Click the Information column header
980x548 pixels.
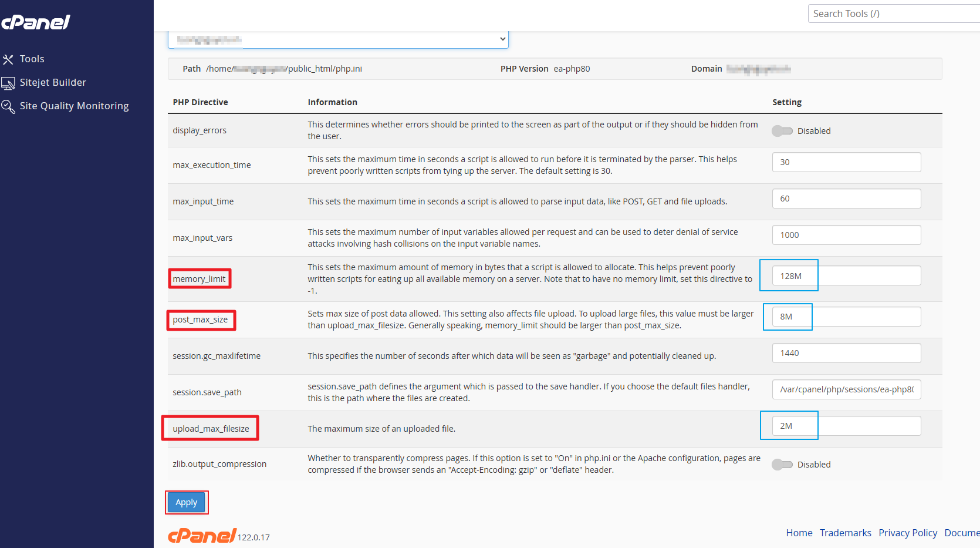[332, 102]
